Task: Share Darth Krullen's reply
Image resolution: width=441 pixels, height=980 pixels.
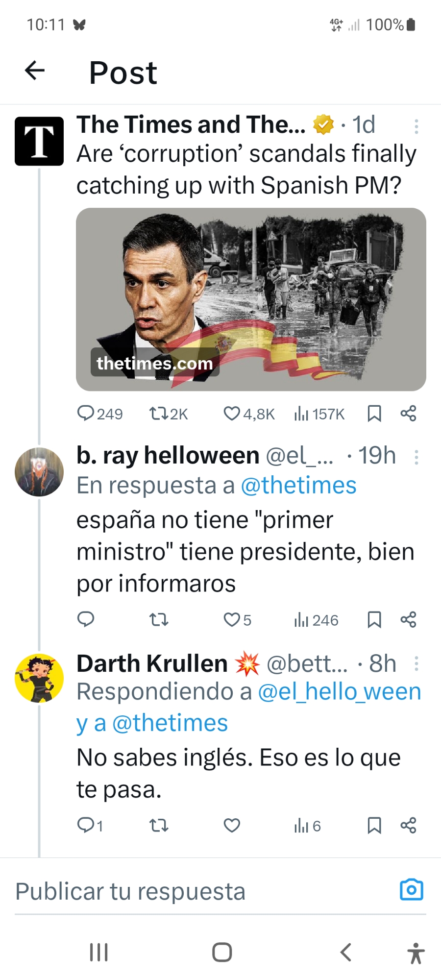Action: coord(408,826)
